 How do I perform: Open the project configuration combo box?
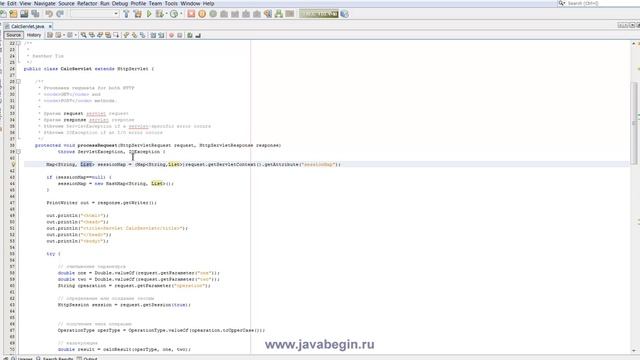click(94, 13)
